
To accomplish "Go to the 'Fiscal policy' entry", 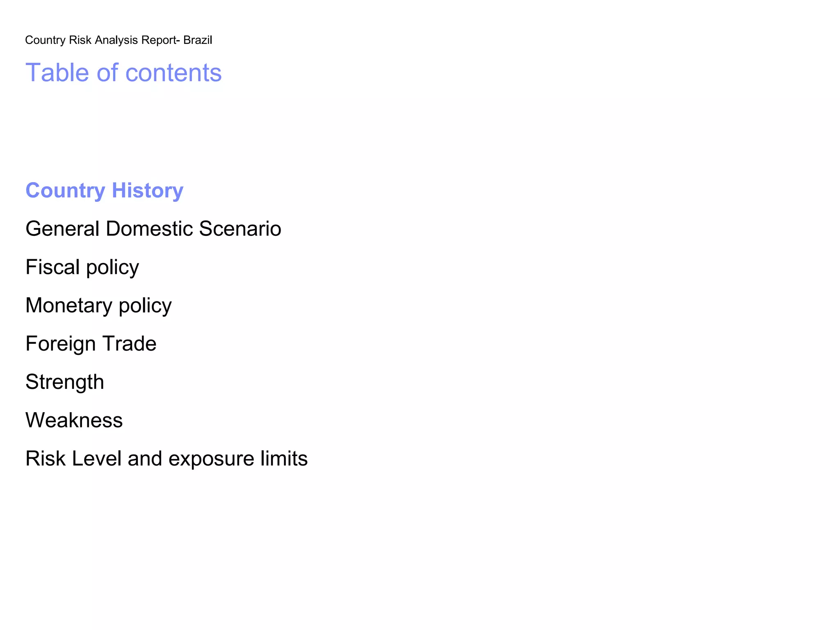I will (82, 267).
